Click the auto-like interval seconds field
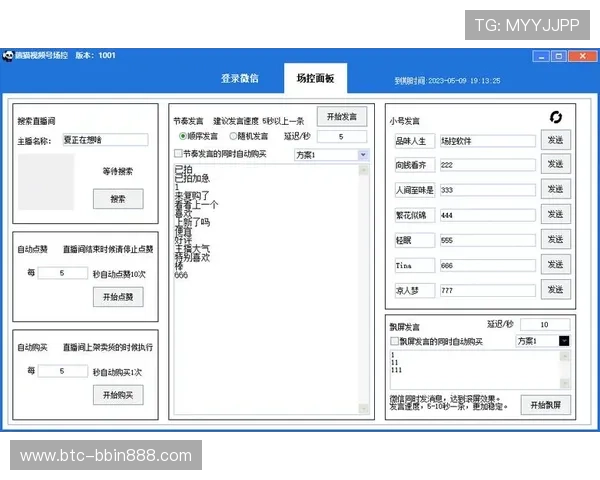600x480 pixels. (x=62, y=273)
